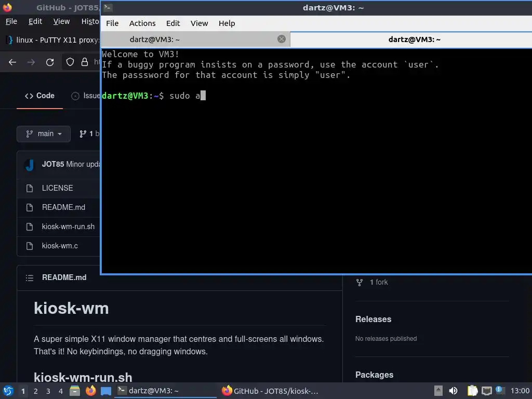Viewport: 532px width, 399px height.
Task: Click the terminal command prompt area
Action: 154,96
